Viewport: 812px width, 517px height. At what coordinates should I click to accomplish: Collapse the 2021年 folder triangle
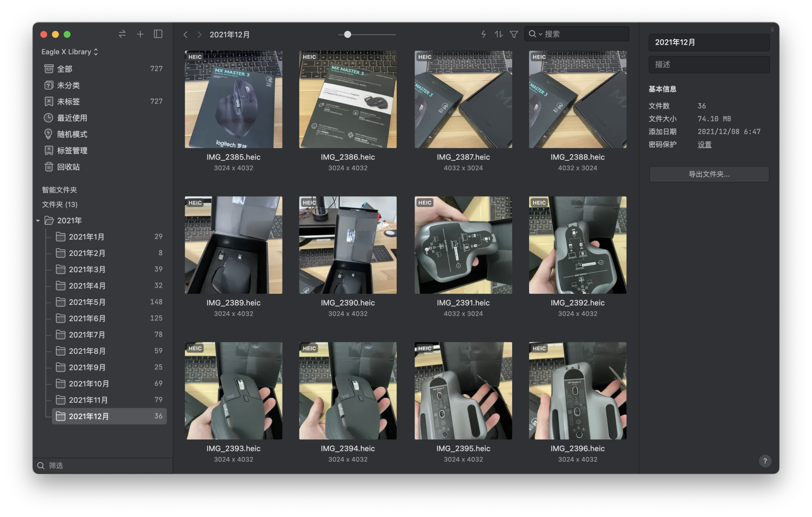pos(38,221)
